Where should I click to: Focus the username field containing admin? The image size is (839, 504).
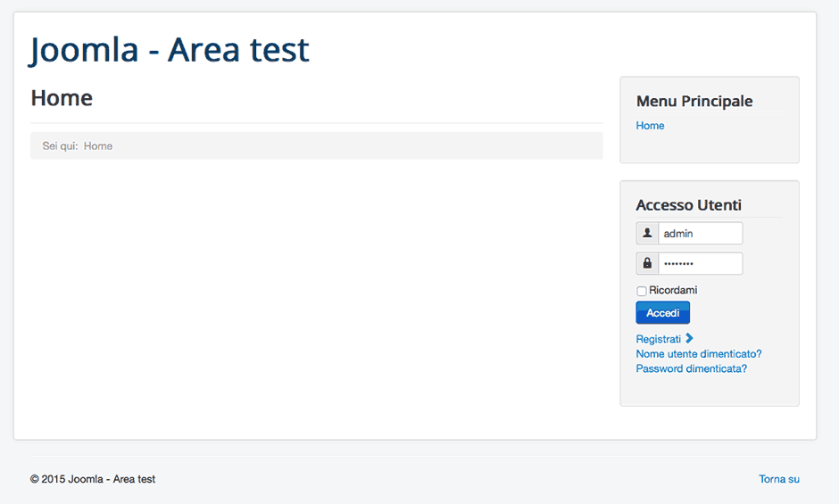tap(700, 234)
